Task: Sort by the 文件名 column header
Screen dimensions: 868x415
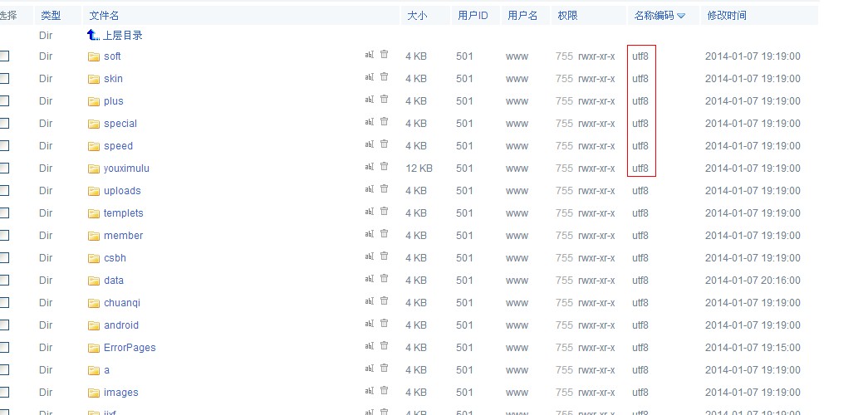Action: click(x=104, y=16)
